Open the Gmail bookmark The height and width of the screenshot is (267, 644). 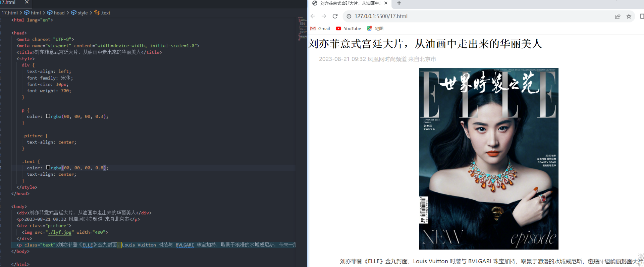320,29
